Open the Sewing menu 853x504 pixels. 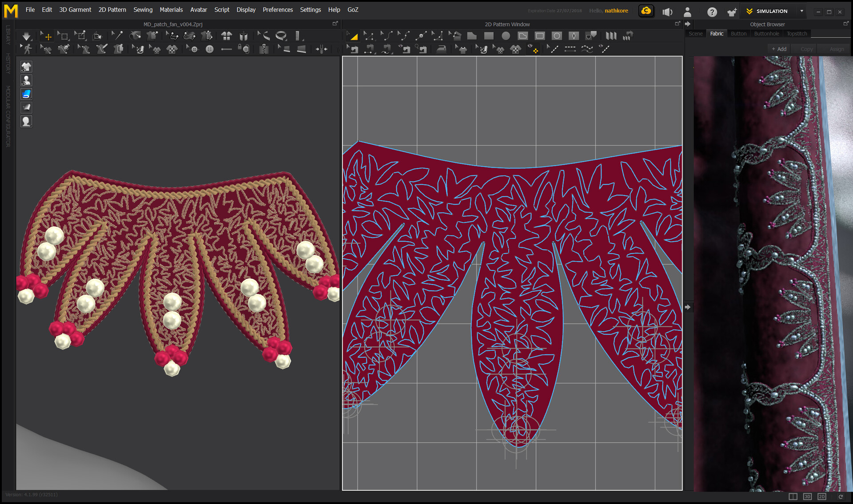[x=143, y=9]
